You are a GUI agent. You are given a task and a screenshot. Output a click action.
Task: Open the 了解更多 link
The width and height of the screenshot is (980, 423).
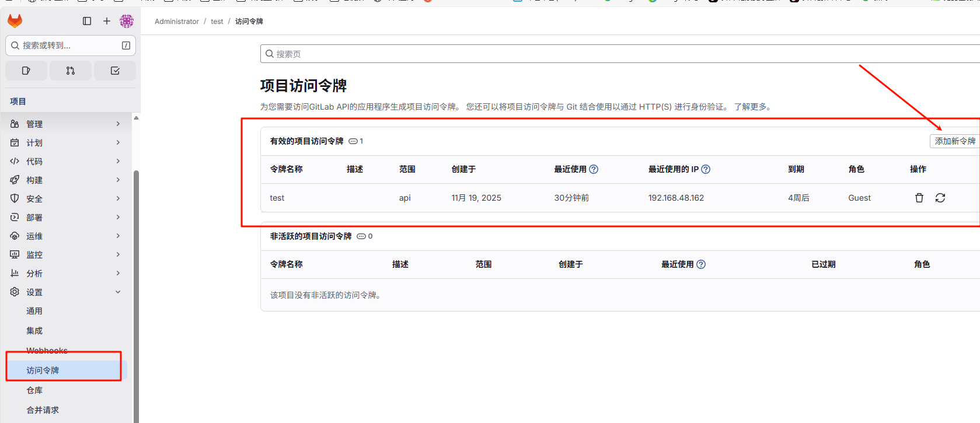752,107
